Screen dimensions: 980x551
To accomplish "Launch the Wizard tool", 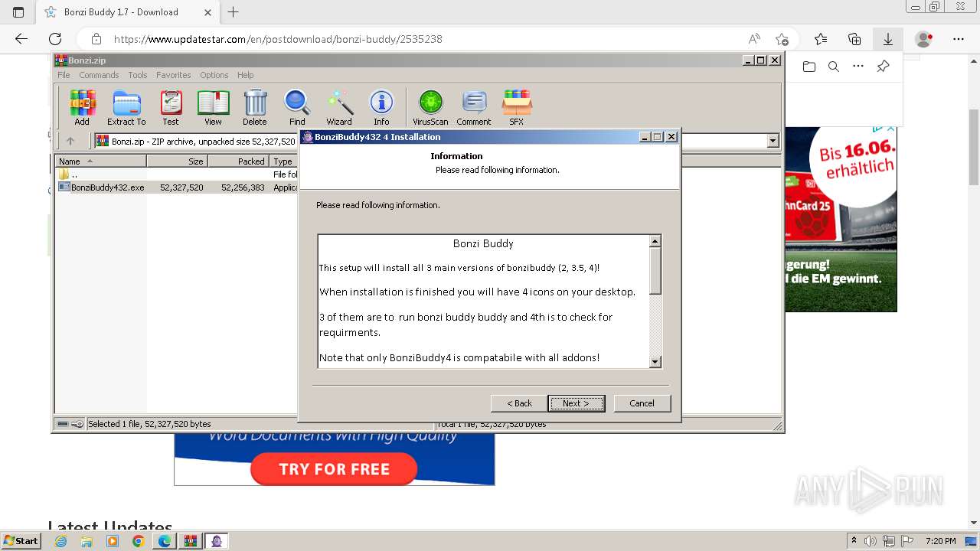I will pyautogui.click(x=339, y=107).
